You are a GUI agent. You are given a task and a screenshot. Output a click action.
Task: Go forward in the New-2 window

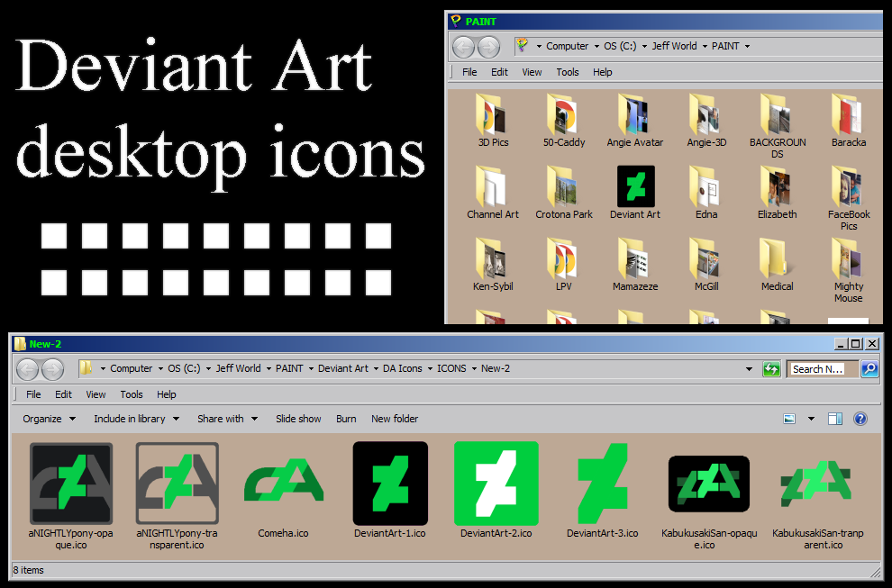point(53,369)
